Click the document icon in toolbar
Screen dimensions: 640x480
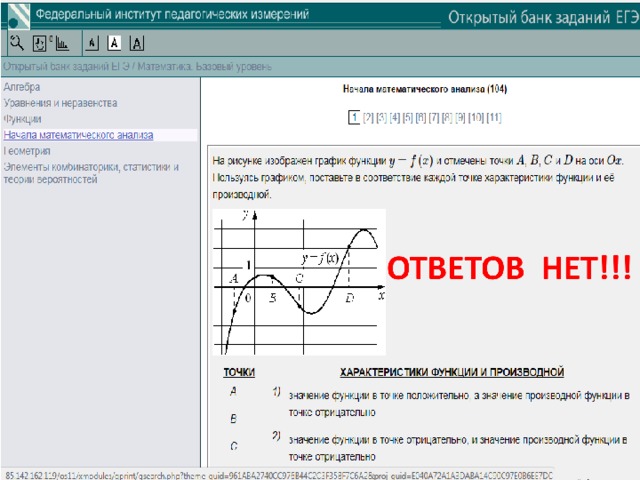pos(40,43)
